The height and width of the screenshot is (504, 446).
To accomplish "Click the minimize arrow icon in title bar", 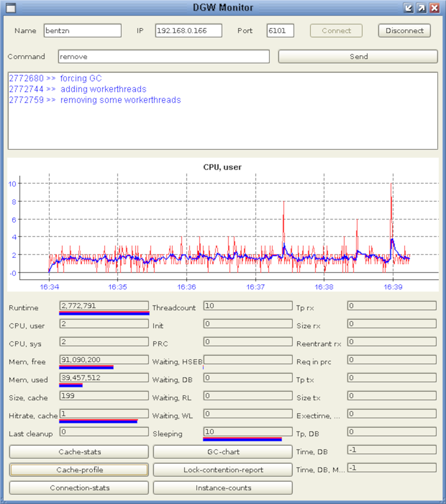I will pyautogui.click(x=408, y=8).
